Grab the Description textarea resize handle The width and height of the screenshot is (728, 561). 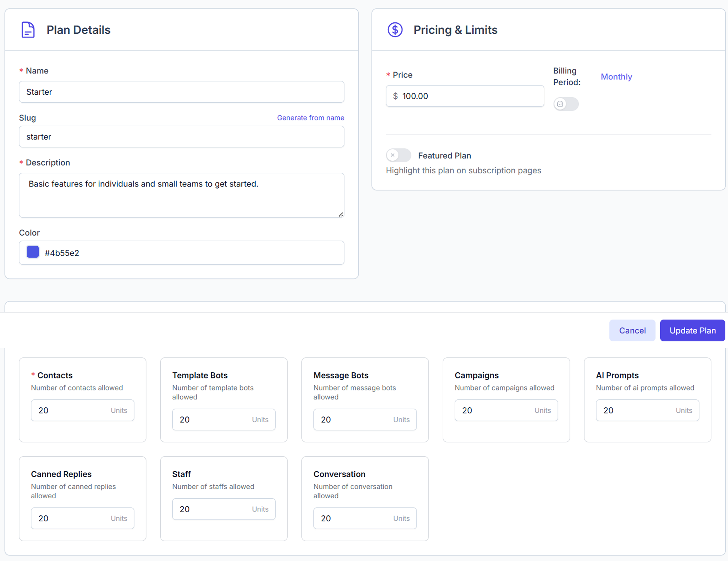point(341,215)
